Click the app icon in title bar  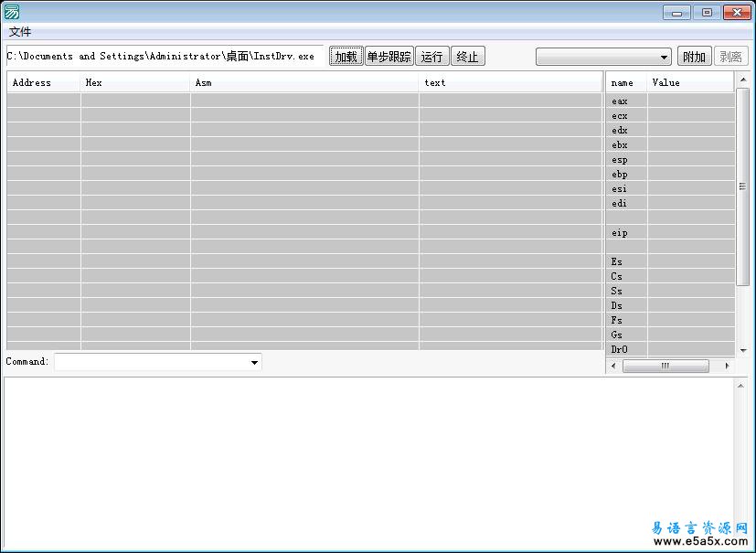click(12, 12)
